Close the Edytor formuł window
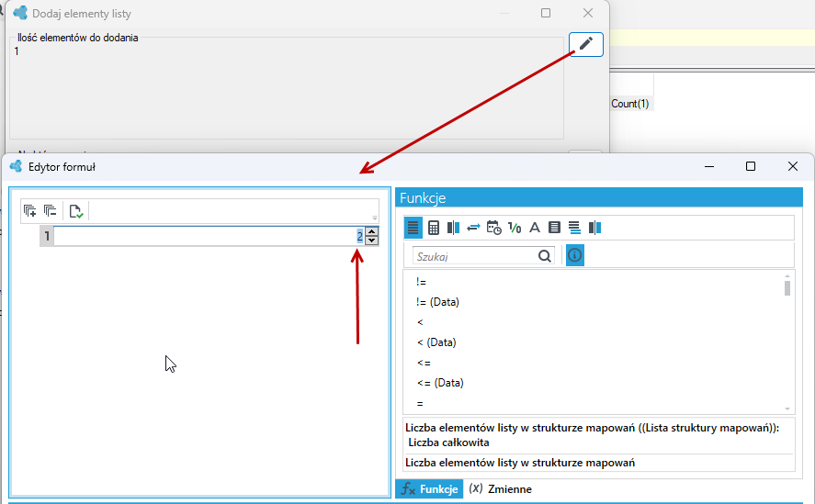The width and height of the screenshot is (815, 504). click(x=793, y=166)
